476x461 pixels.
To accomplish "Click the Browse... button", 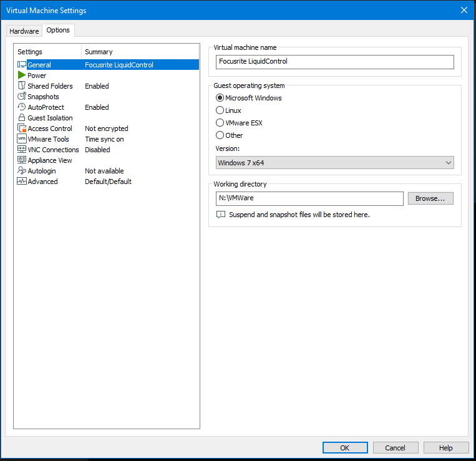I will pyautogui.click(x=430, y=198).
